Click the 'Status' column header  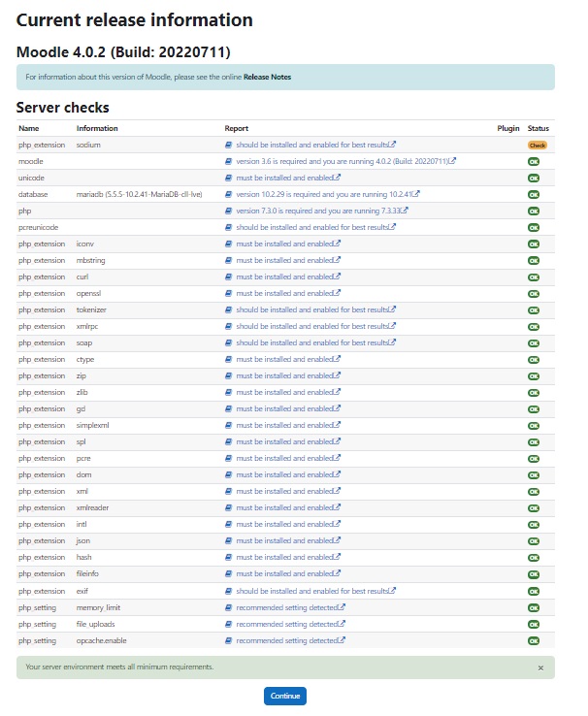[539, 128]
